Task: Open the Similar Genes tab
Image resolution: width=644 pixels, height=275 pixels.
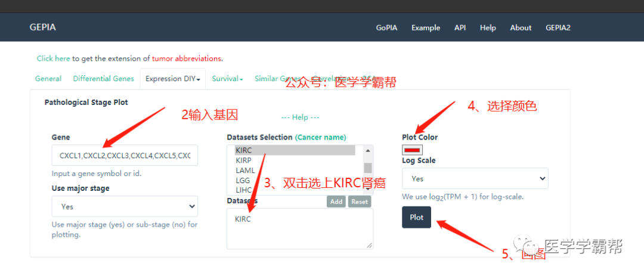Action: [x=278, y=79]
